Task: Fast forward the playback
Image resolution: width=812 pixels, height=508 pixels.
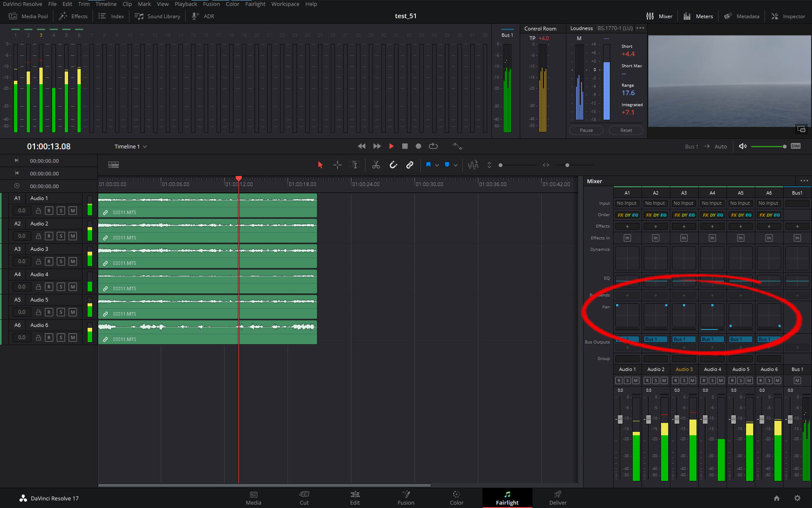Action: (377, 146)
